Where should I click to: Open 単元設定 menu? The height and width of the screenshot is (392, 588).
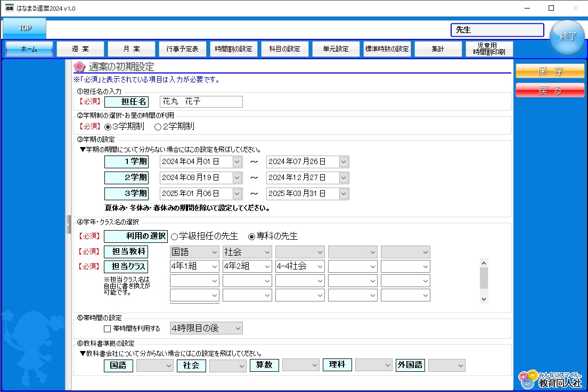tap(336, 49)
